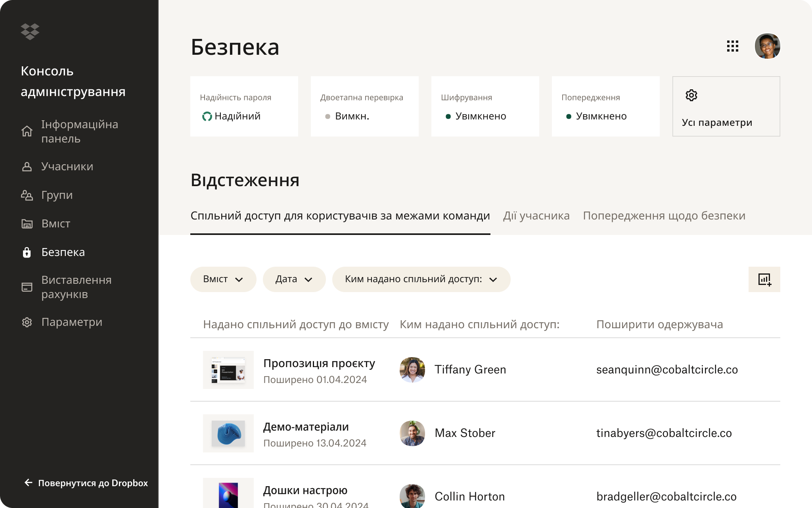The width and height of the screenshot is (812, 508).
Task: Open the Надійність пароля card
Action: click(x=244, y=106)
